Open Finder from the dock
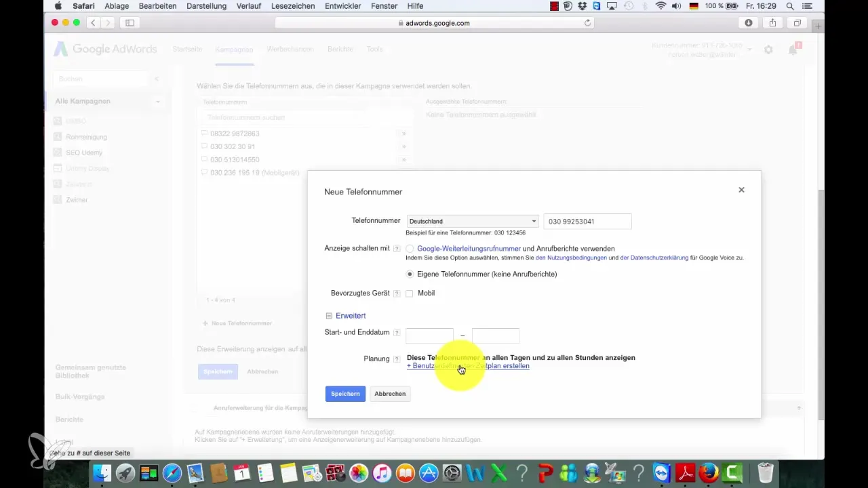This screenshot has height=488, width=868. [x=102, y=472]
